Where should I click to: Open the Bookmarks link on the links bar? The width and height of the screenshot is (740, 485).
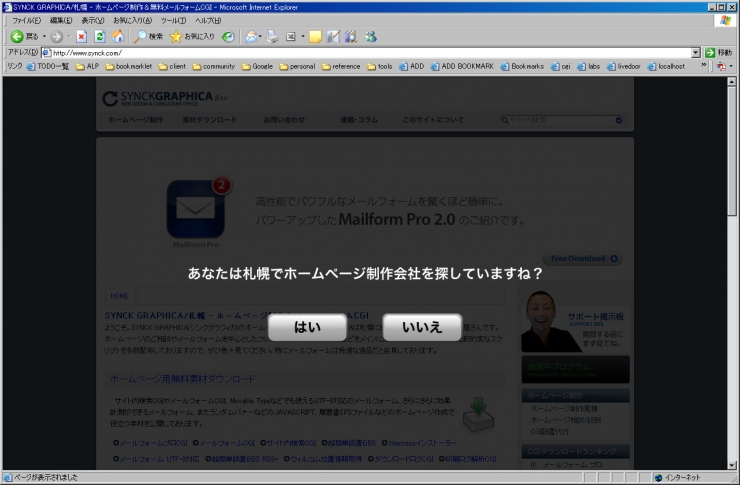point(522,67)
